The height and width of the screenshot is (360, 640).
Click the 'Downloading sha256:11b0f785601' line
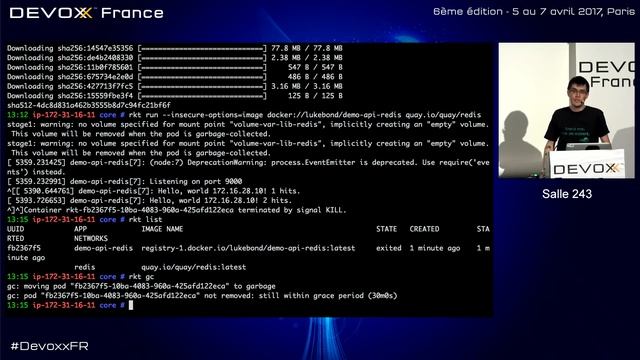pyautogui.click(x=175, y=67)
